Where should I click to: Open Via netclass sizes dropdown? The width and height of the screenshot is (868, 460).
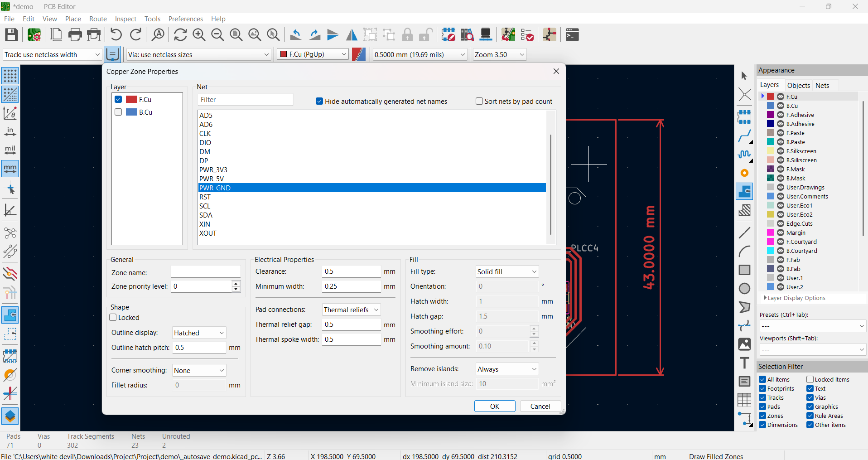pyautogui.click(x=199, y=55)
